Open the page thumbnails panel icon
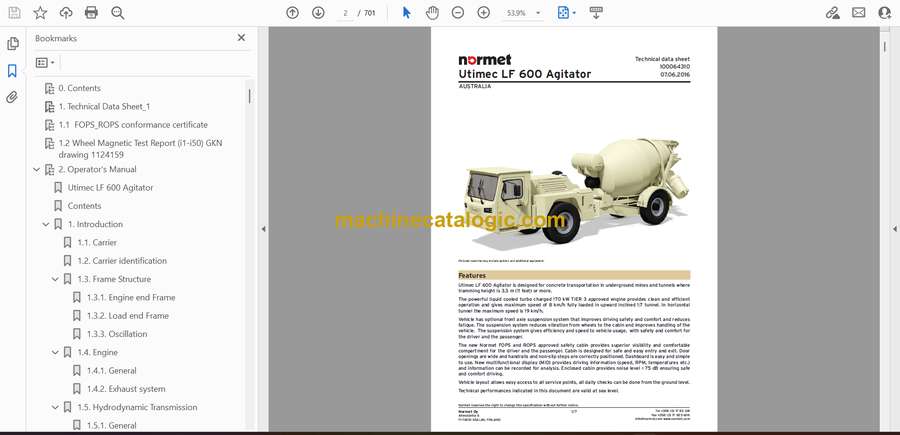The height and width of the screenshot is (435, 900). click(12, 44)
